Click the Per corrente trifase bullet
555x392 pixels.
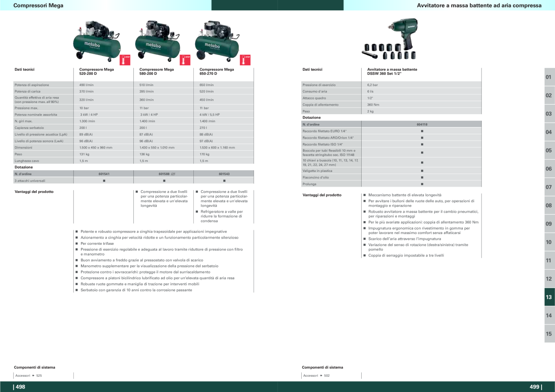[97, 243]
